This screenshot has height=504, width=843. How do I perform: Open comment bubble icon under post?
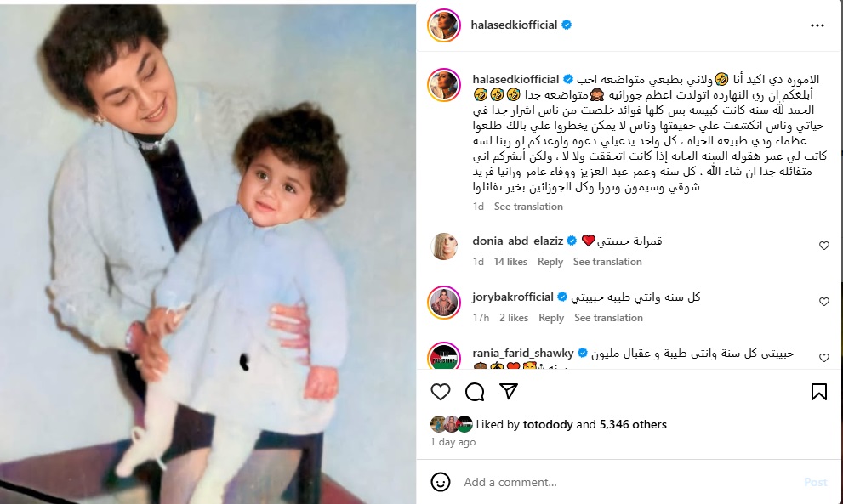475,392
